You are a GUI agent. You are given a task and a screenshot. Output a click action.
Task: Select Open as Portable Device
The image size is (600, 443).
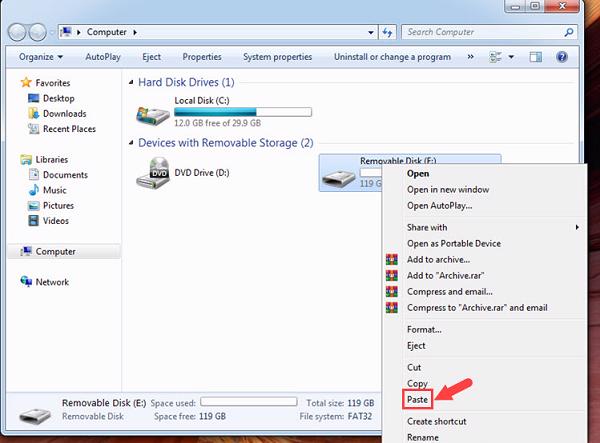click(454, 243)
